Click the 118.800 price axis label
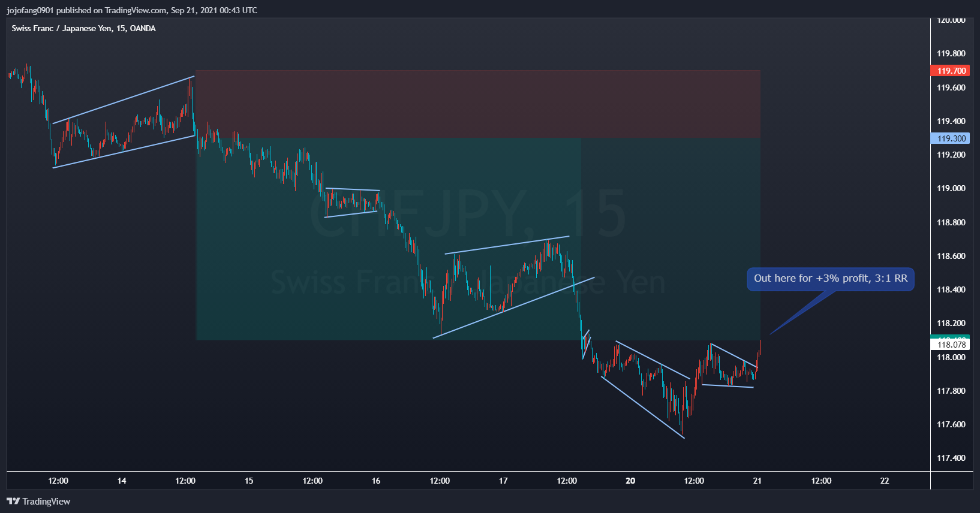Viewport: 980px width, 513px height. coord(951,222)
